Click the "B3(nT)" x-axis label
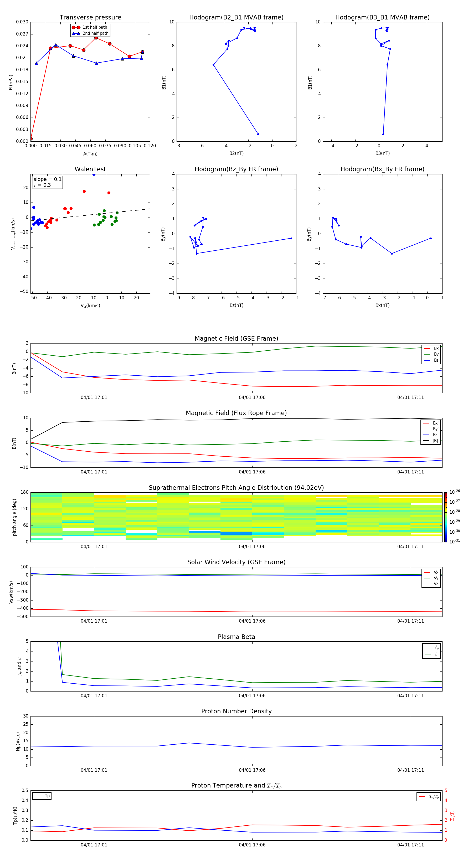Image resolution: width=473 pixels, height=868 pixels. pos(382,153)
